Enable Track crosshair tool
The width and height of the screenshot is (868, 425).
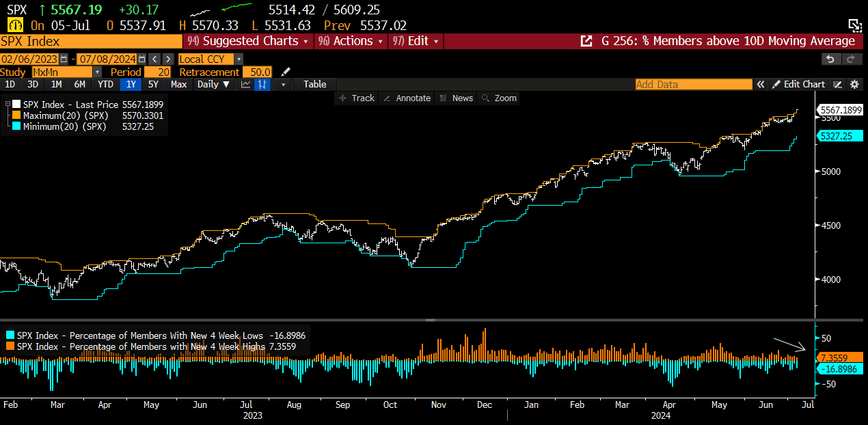point(357,98)
